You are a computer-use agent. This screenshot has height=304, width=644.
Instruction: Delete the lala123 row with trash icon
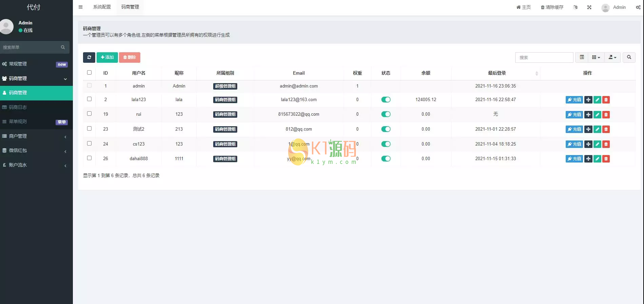click(606, 100)
